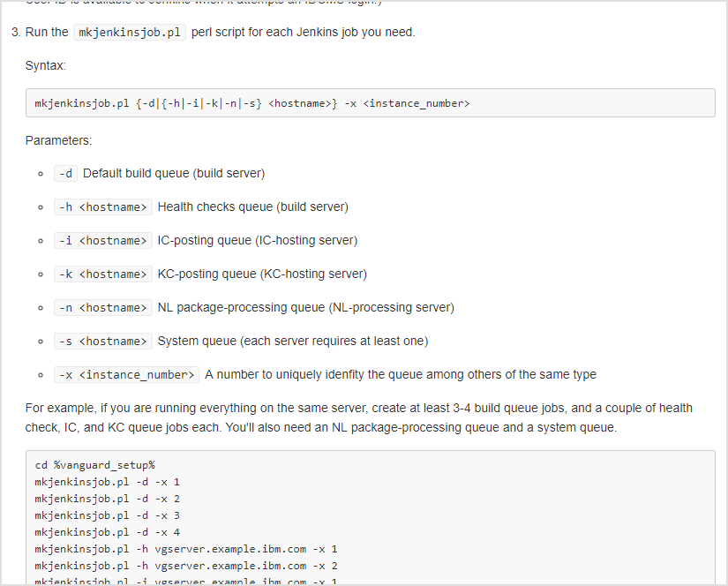Click the 'mkjenkinsjob.pl -d -x 4' line
The height and width of the screenshot is (586, 728).
(108, 532)
